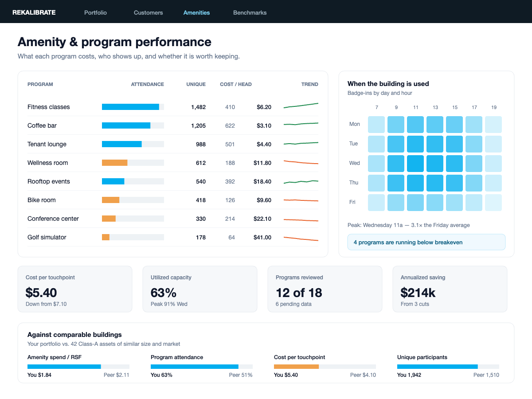This screenshot has width=532, height=399.
Task: Click the REKALIBRATE logo
Action: (34, 12)
